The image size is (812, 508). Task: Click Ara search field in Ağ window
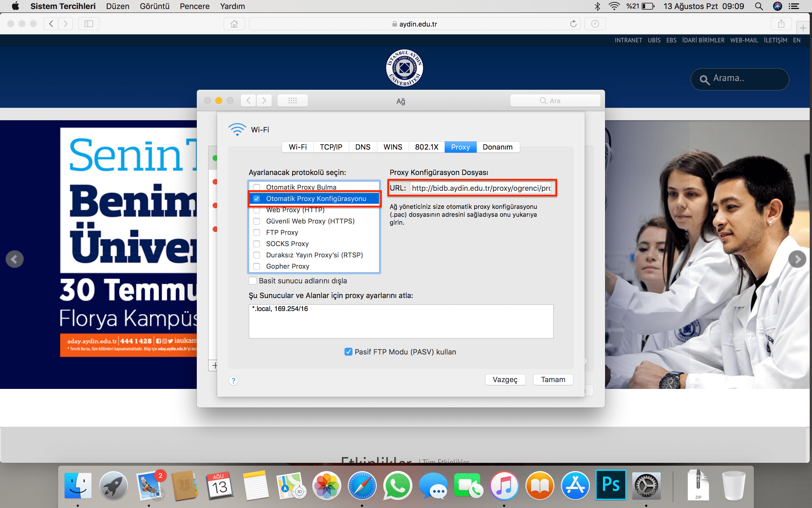point(555,100)
